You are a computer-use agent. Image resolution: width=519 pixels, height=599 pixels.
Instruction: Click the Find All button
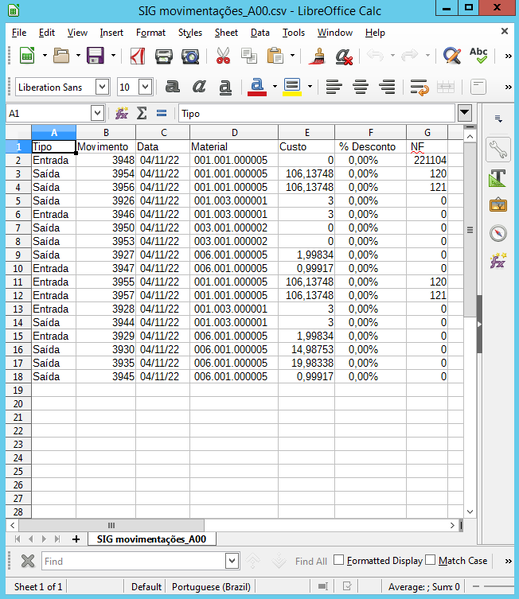(311, 561)
